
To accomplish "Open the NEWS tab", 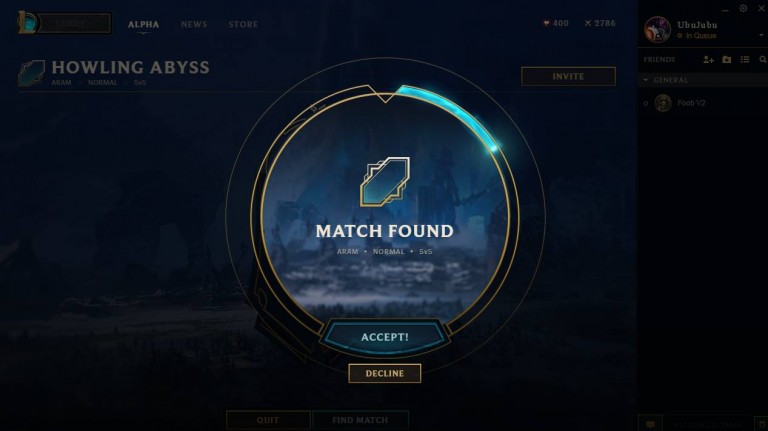I will 194,24.
